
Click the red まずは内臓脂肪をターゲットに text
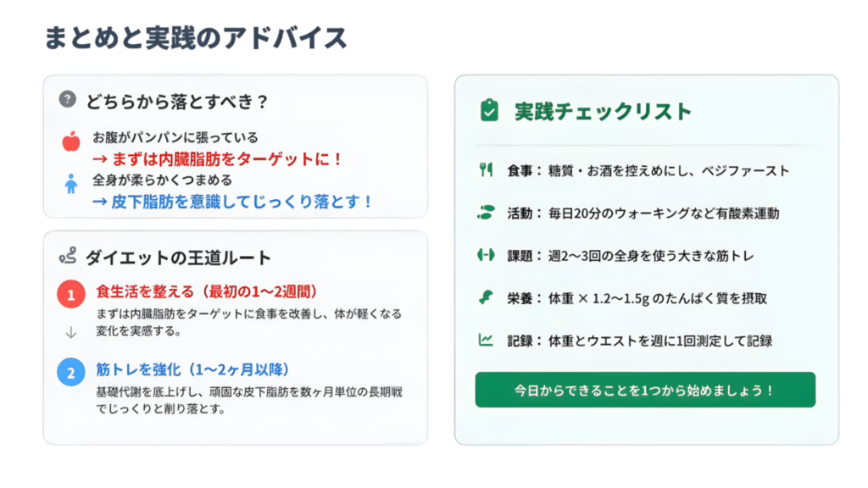217,158
